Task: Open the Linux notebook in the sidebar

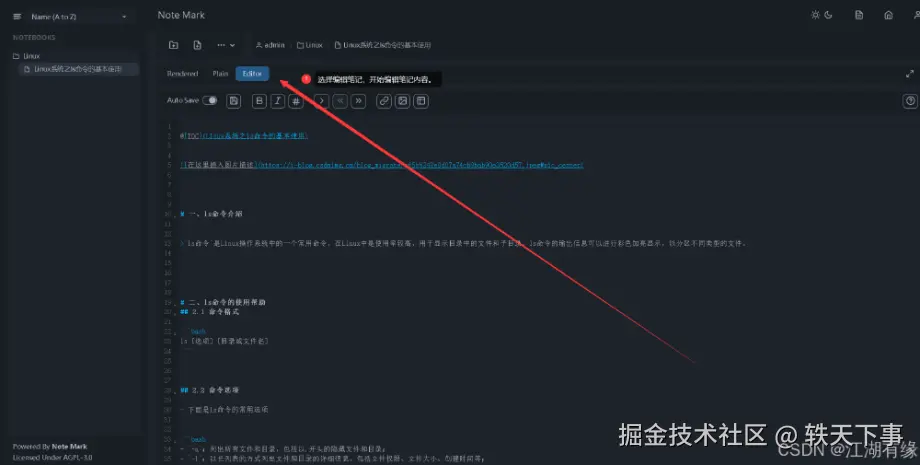Action: pos(26,56)
